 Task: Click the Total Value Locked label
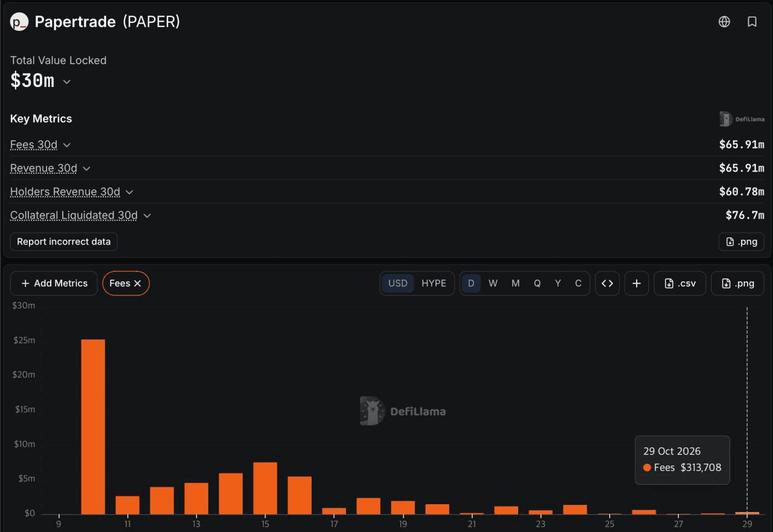58,60
